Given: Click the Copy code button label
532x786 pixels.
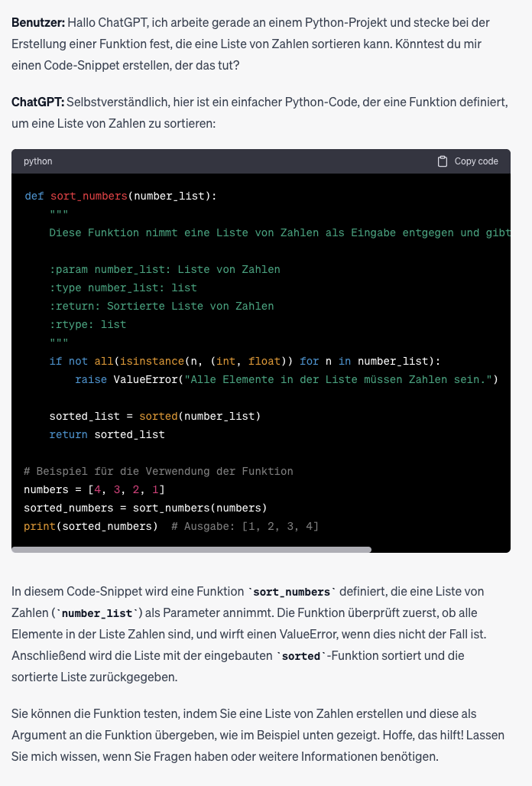Looking at the screenshot, I should [476, 161].
